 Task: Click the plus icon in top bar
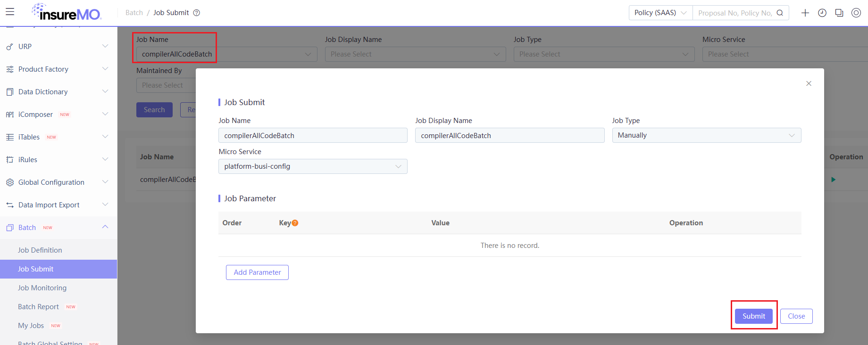(x=805, y=13)
